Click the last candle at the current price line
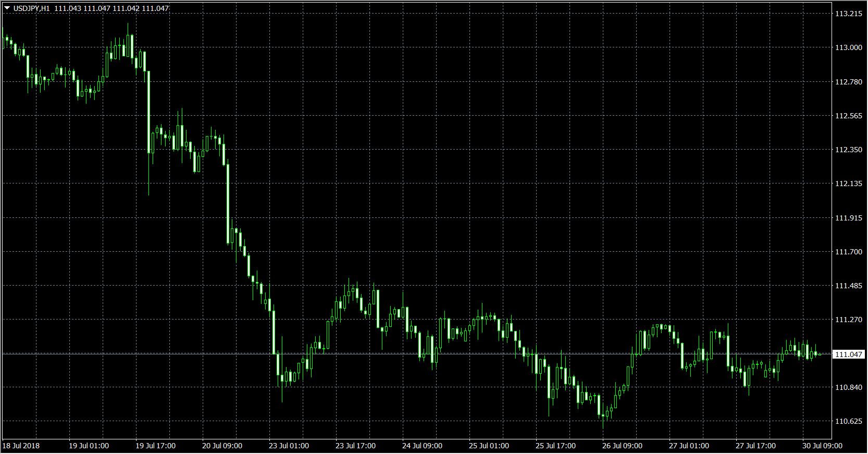The width and height of the screenshot is (868, 454). coord(820,354)
